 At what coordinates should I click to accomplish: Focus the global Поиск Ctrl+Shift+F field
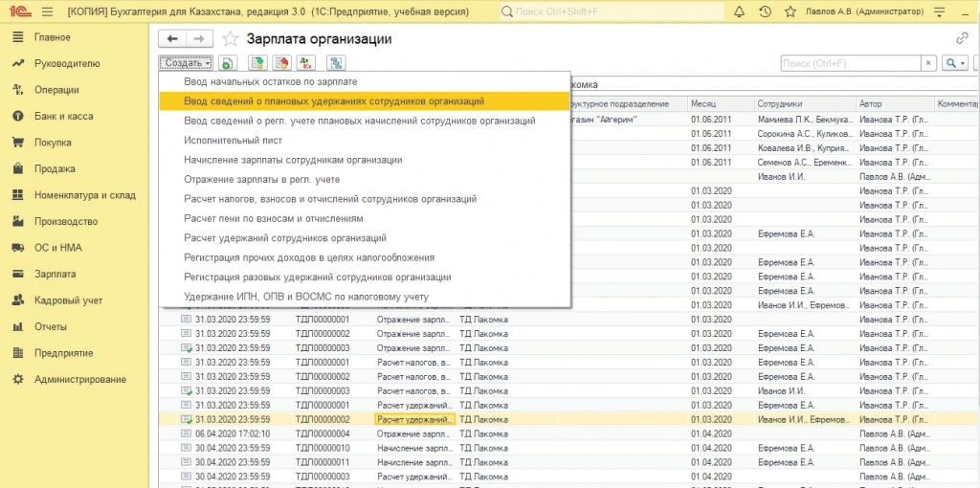[x=612, y=11]
